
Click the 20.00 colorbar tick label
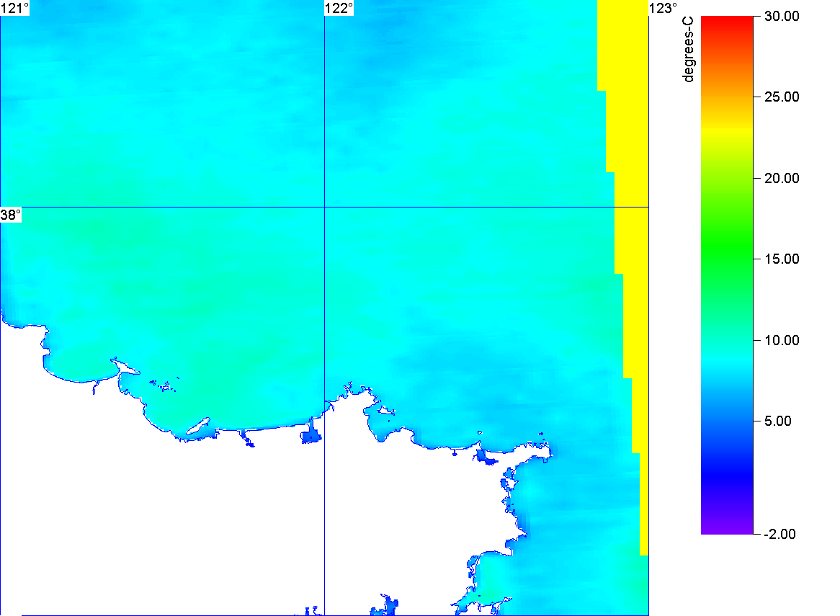(x=782, y=179)
